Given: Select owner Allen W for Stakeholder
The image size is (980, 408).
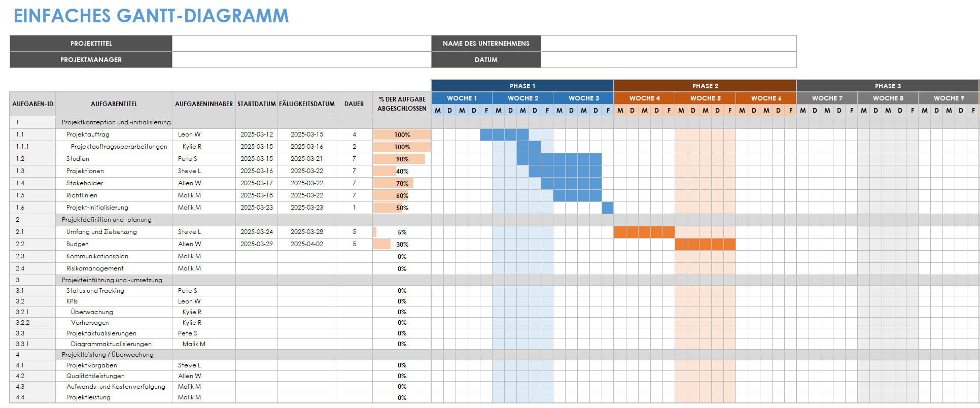Looking at the screenshot, I should [204, 183].
